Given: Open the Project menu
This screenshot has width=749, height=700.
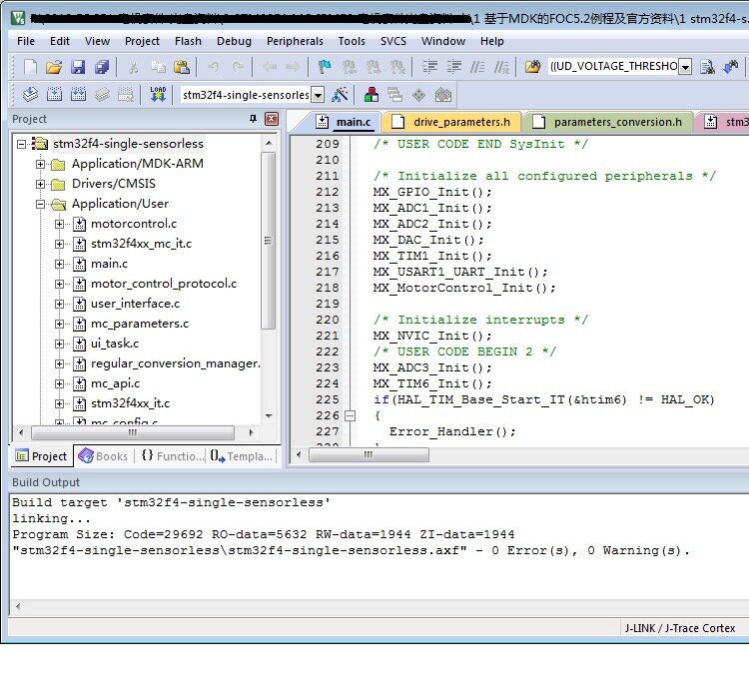Looking at the screenshot, I should 142,41.
